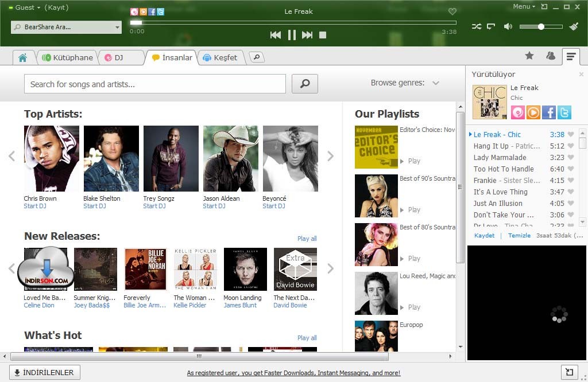Skip to the previous track

click(275, 35)
